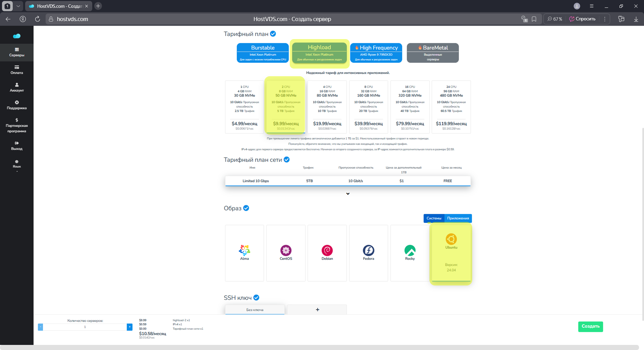
Task: Choose the BareMetal plan tab
Action: [x=433, y=53]
